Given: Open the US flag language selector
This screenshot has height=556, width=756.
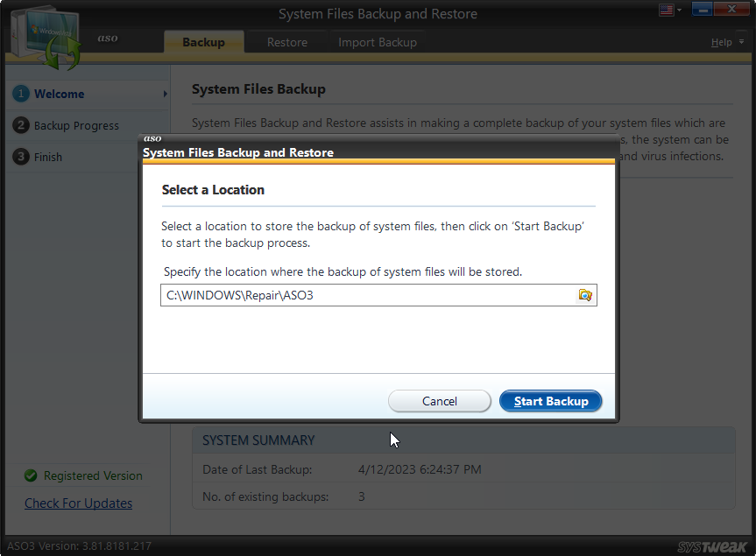Looking at the screenshot, I should (x=670, y=11).
